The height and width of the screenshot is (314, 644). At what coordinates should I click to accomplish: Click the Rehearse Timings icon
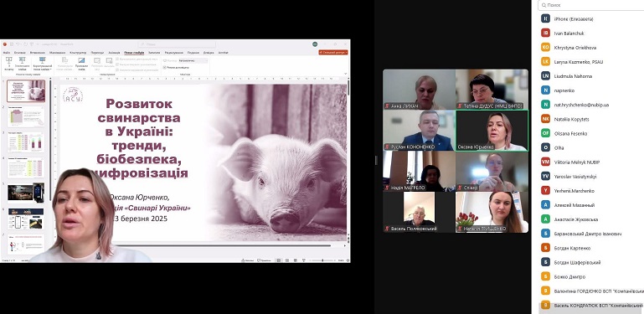tap(97, 64)
